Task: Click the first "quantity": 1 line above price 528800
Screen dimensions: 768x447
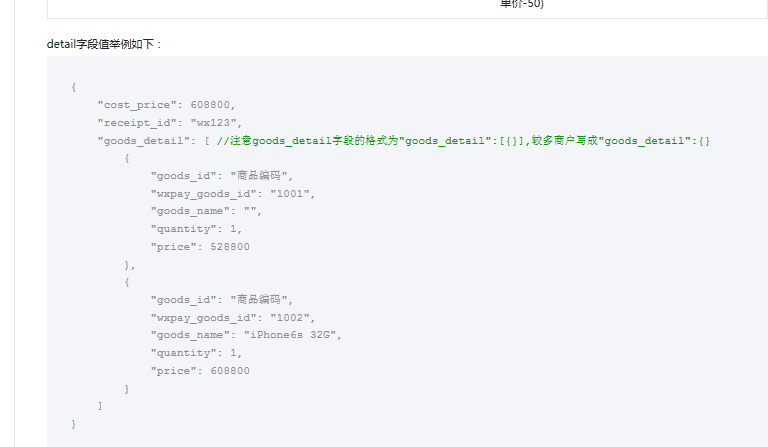Action: coord(196,229)
